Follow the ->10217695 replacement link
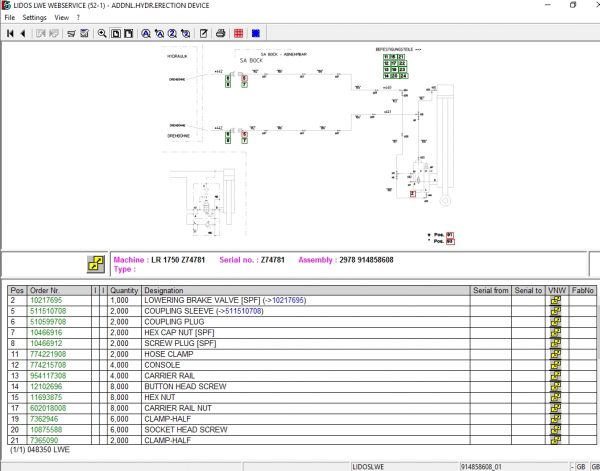 (284, 300)
